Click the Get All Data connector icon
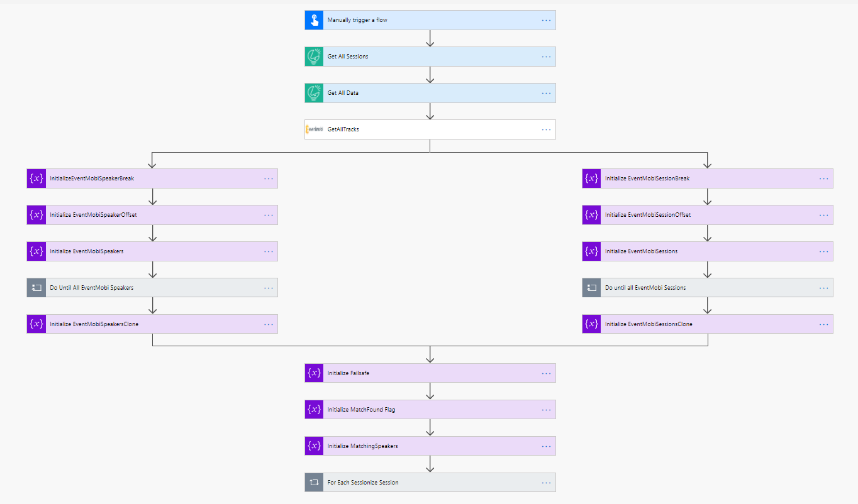The width and height of the screenshot is (858, 504). tap(314, 93)
